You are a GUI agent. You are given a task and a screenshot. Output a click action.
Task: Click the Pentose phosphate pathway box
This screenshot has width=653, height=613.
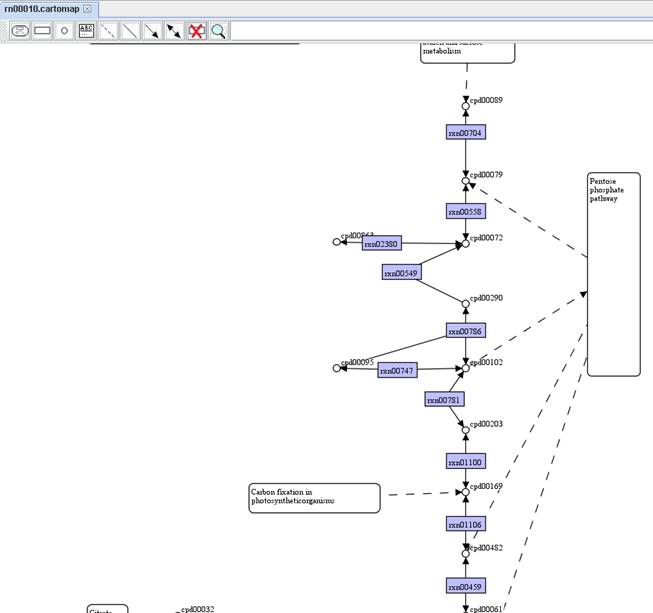coord(613,274)
